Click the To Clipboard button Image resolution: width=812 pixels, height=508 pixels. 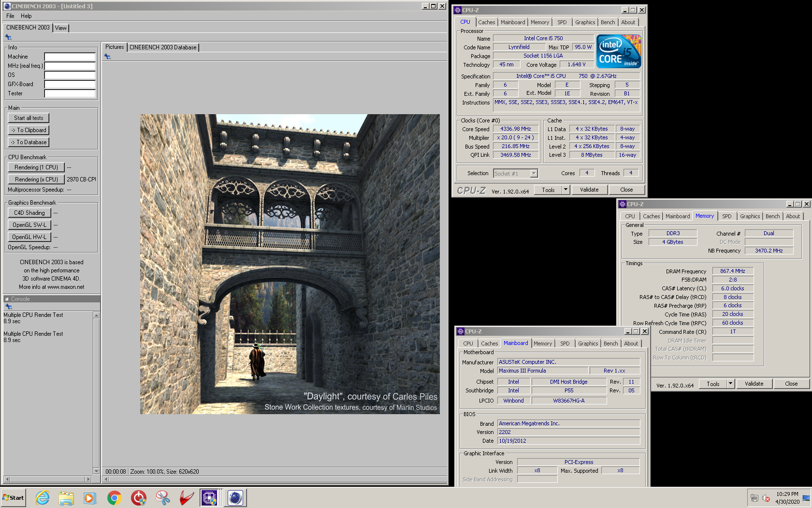pyautogui.click(x=29, y=130)
